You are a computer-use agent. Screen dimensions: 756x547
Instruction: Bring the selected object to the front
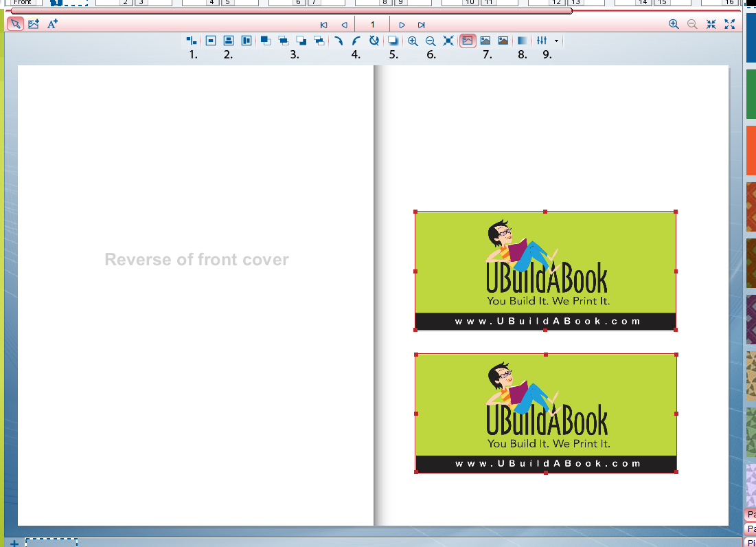pos(266,41)
